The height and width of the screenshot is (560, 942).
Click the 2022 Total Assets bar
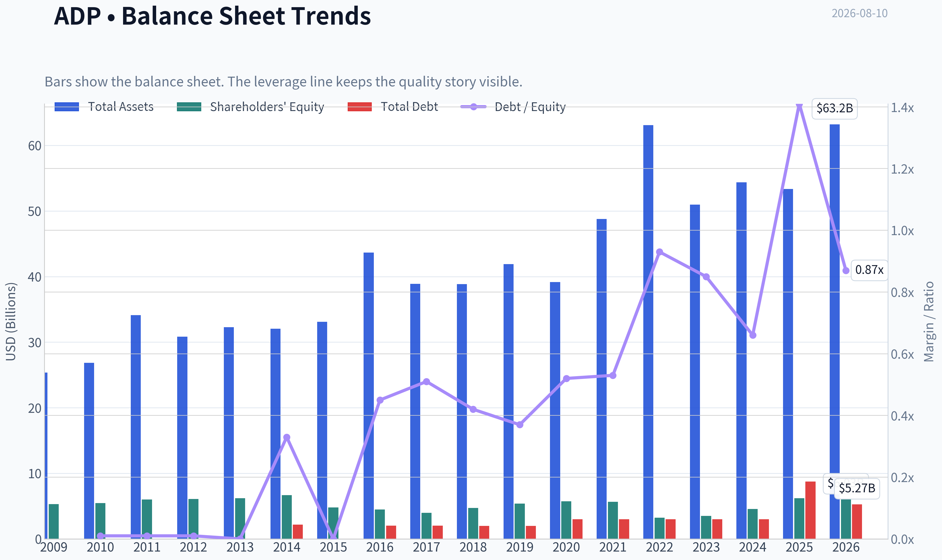tap(648, 332)
